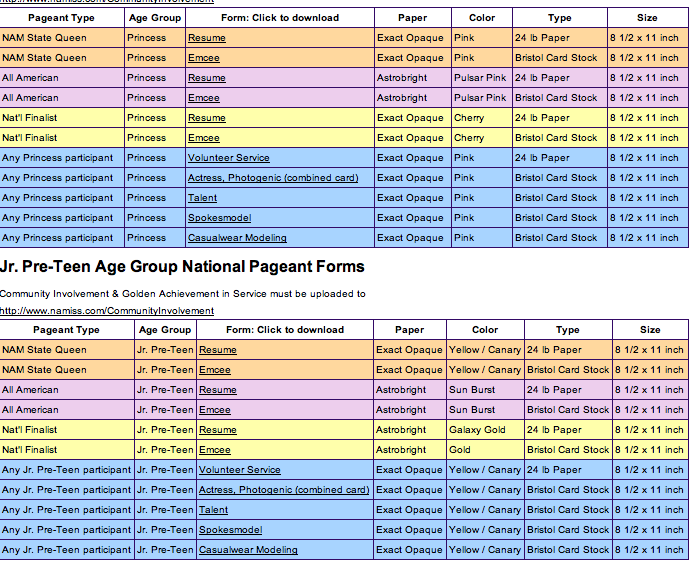
Task: Select Astrobright cell in Nat'l Finalist Jr. Pre-Teen Resume row
Action: (x=409, y=430)
